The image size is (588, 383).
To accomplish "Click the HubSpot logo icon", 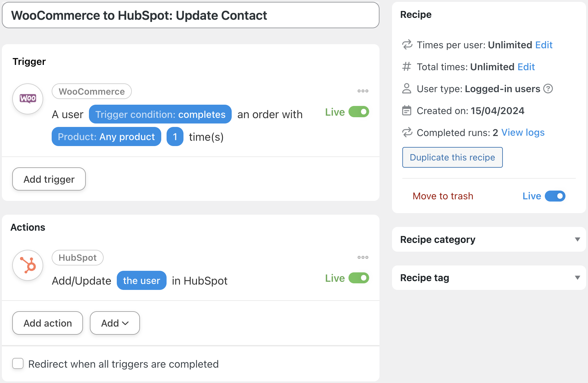I will pos(28,265).
